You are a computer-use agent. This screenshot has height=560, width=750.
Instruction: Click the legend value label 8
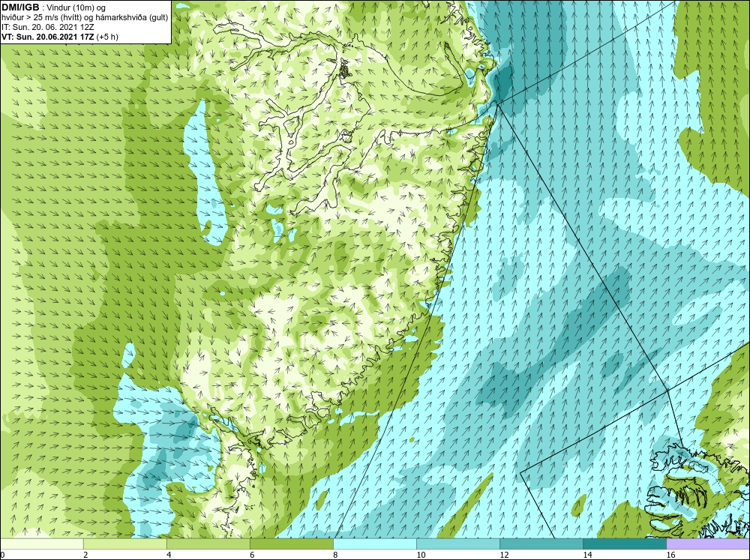point(336,555)
